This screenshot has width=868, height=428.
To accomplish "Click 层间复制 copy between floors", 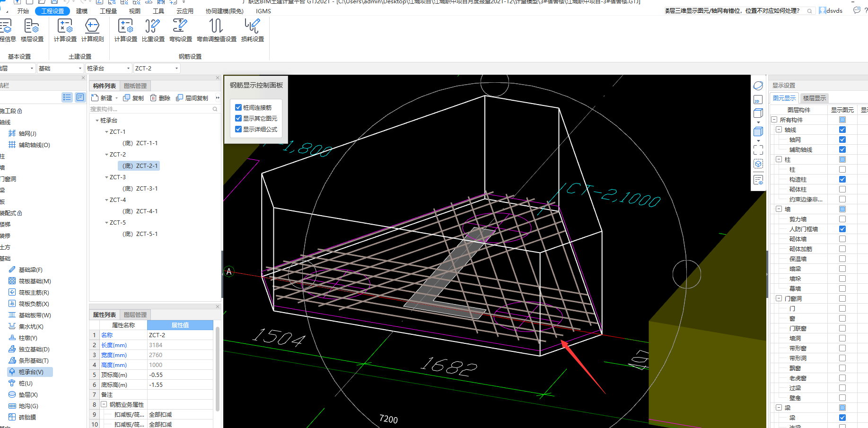I will [x=192, y=98].
